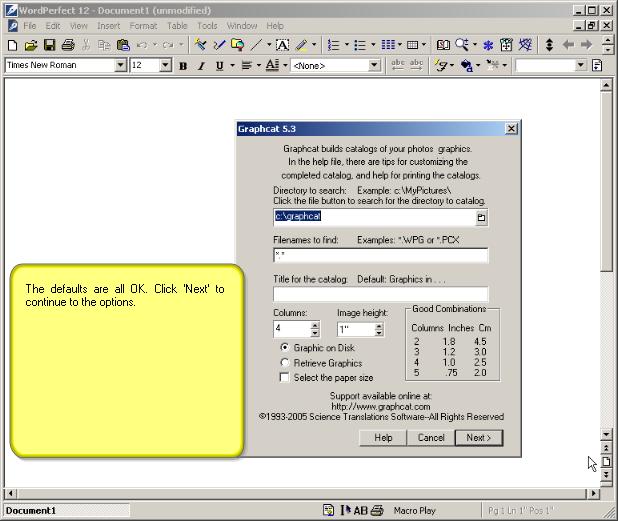Click Cancel in the Graphcat dialog

(x=431, y=438)
